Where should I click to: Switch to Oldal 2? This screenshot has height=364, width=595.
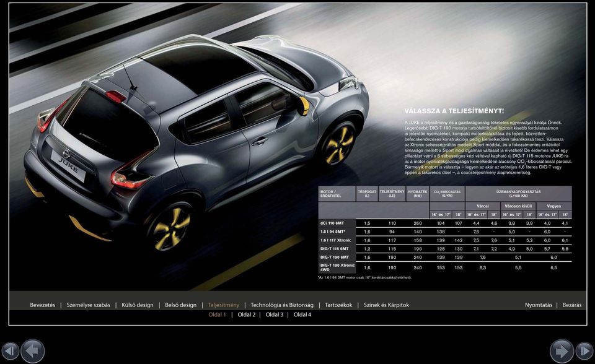click(x=247, y=314)
